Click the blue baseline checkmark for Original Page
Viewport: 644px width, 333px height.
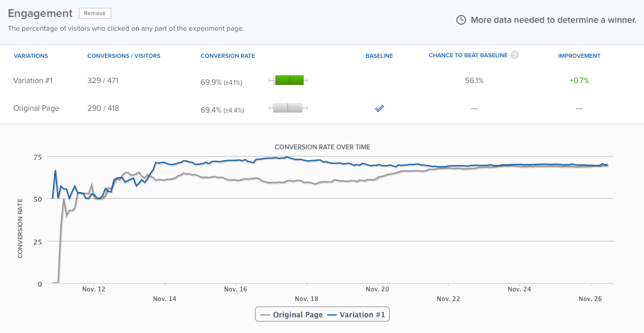point(379,108)
